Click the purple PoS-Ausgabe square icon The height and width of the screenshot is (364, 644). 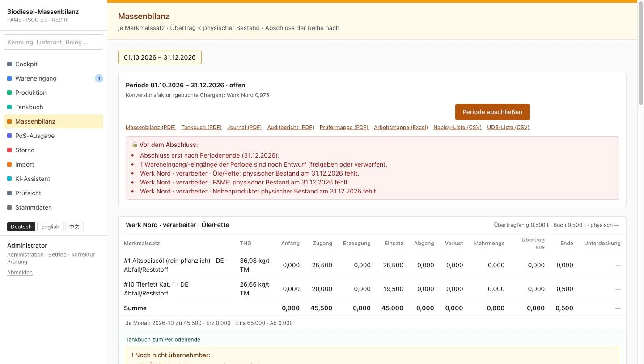9,136
